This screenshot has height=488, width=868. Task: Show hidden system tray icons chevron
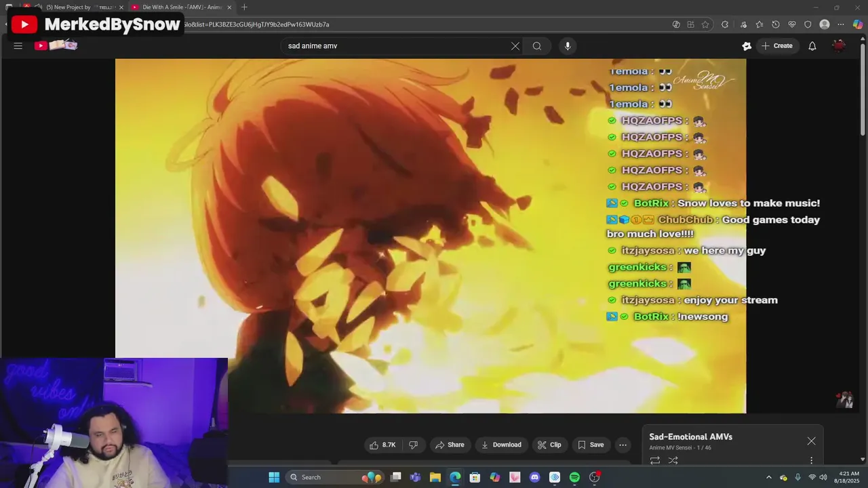tap(768, 477)
